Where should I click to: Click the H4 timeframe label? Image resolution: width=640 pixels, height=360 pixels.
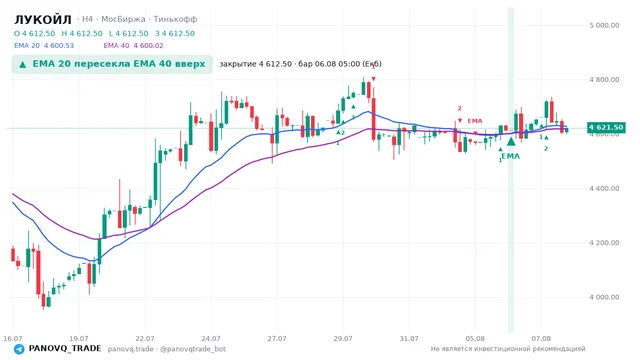click(x=87, y=19)
